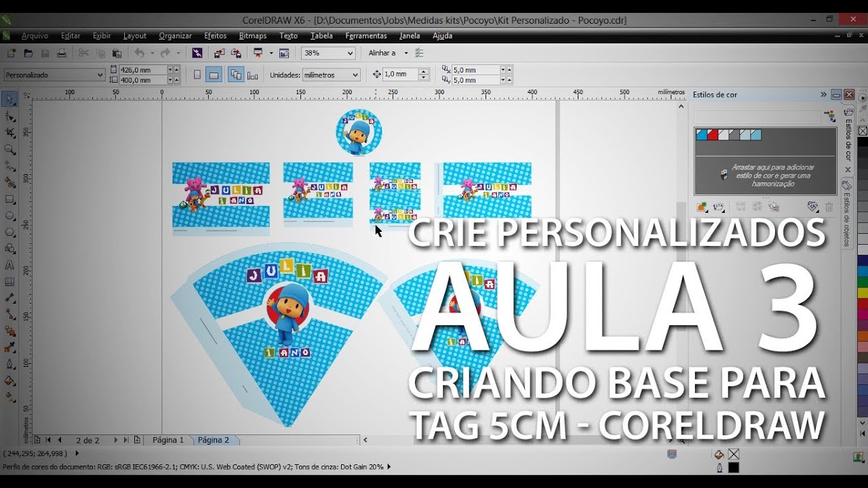Select the Connector tool
Screen dimensions: 868x488
click(9, 314)
